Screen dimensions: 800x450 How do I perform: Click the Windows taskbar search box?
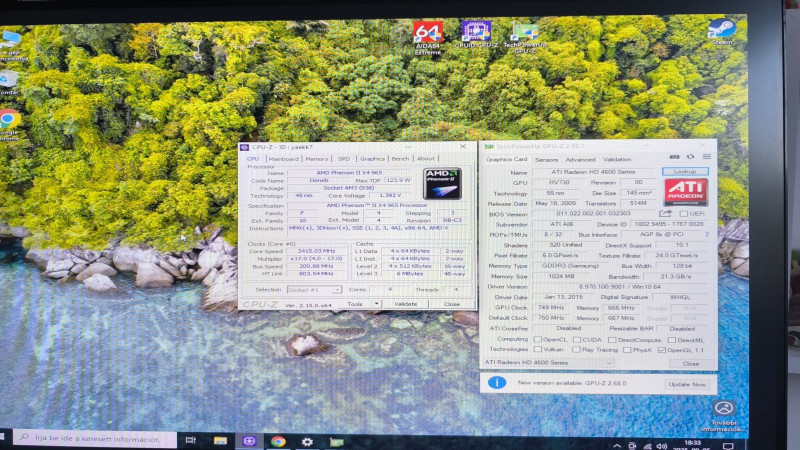pos(94,439)
